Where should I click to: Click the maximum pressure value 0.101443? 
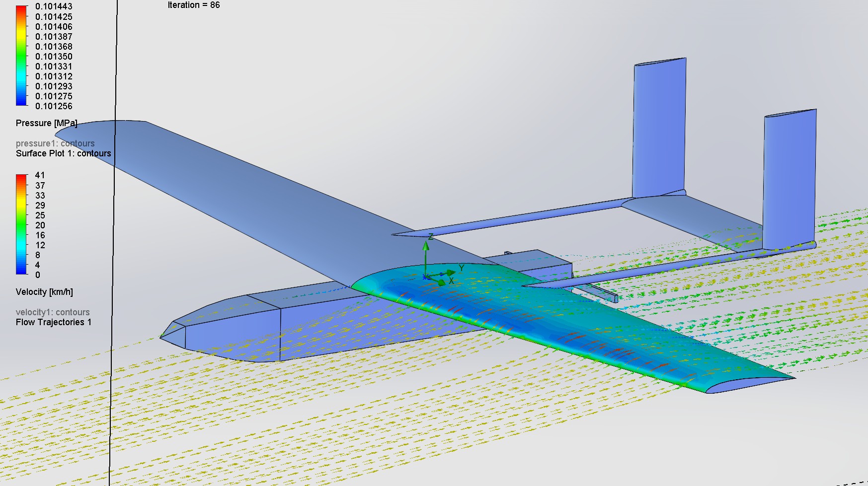pos(54,6)
